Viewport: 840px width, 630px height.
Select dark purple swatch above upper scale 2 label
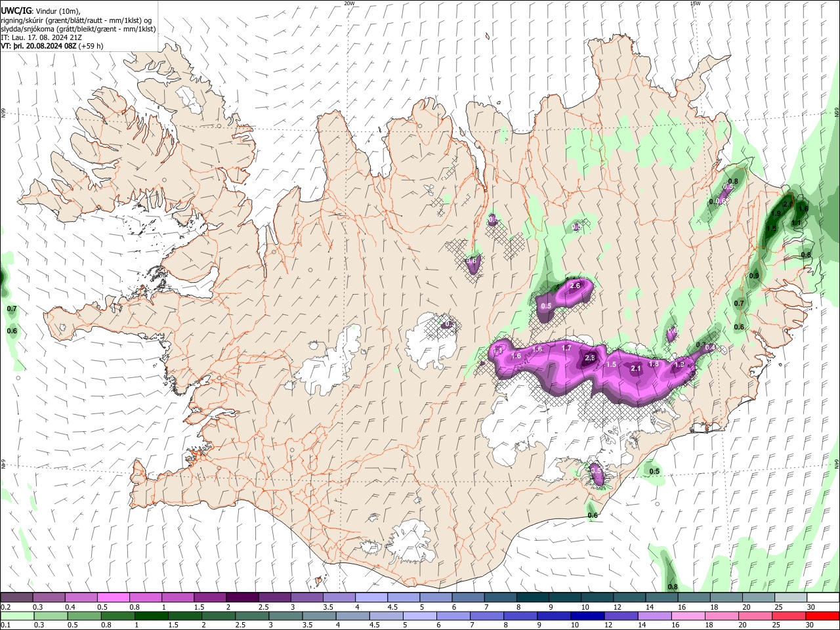point(242,598)
